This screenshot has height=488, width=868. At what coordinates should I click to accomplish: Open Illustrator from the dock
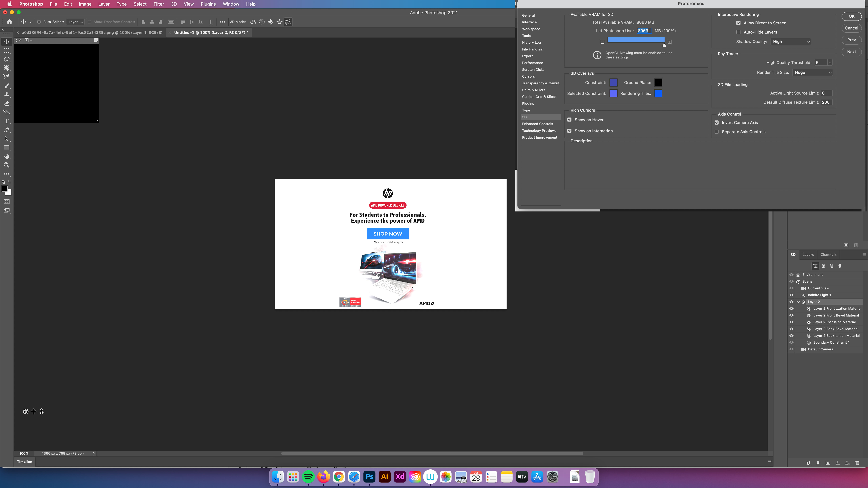pyautogui.click(x=384, y=476)
